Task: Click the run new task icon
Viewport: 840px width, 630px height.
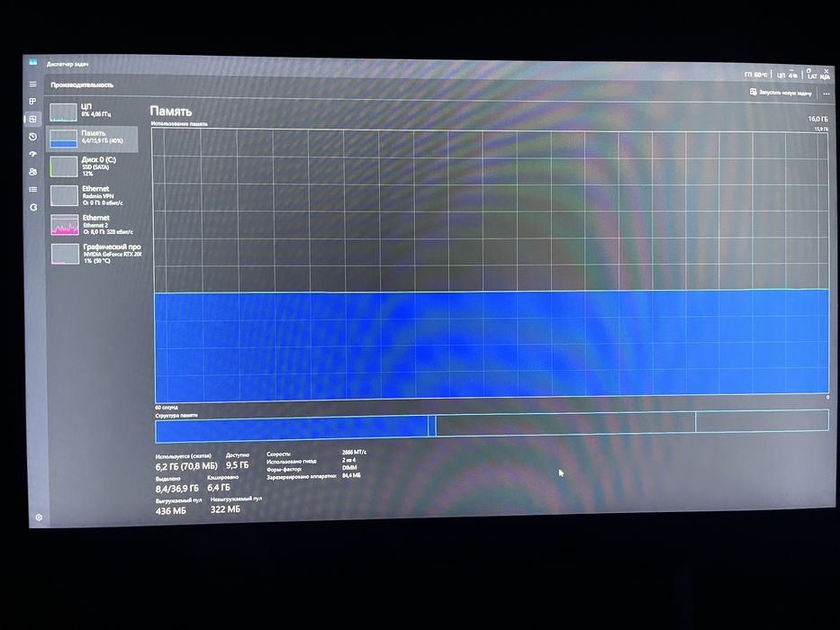Action: point(754,92)
